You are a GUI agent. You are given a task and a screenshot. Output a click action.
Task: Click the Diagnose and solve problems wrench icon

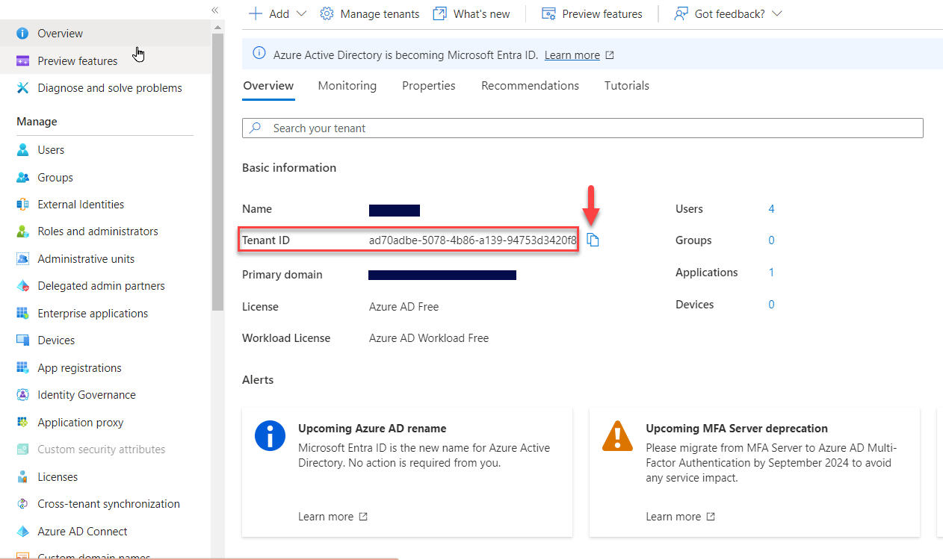click(22, 88)
